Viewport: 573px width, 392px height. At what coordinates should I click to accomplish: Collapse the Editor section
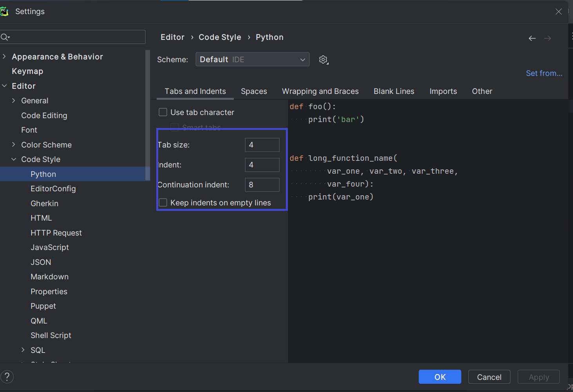tap(4, 86)
